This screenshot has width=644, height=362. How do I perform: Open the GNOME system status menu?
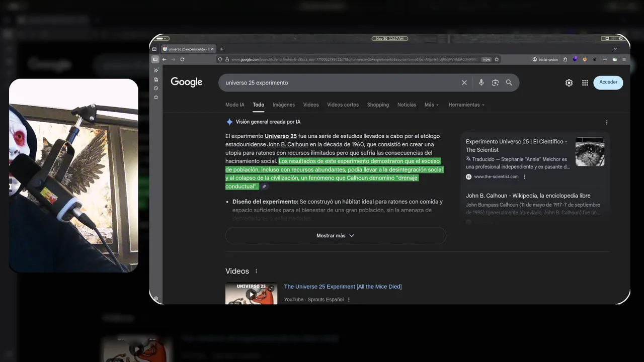(614, 38)
